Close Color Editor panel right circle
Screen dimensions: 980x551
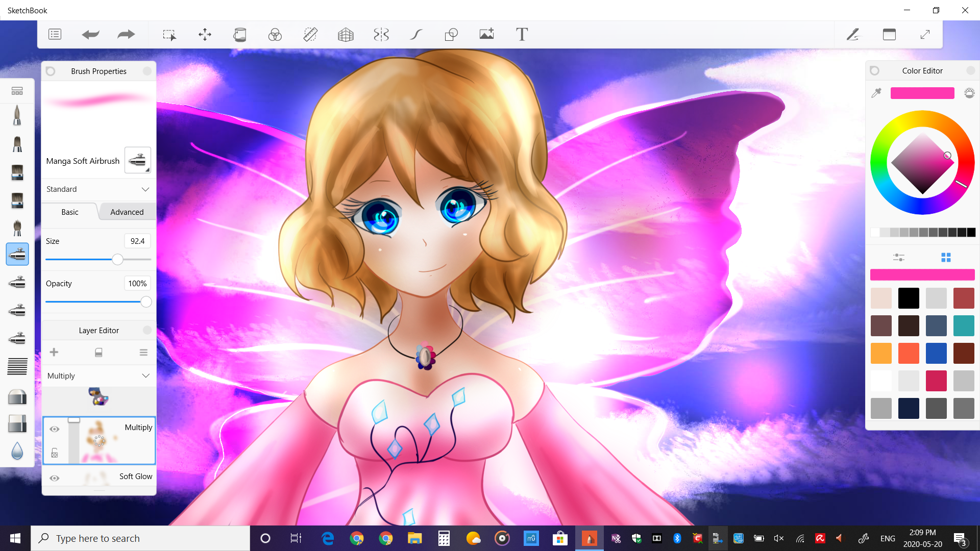click(971, 70)
